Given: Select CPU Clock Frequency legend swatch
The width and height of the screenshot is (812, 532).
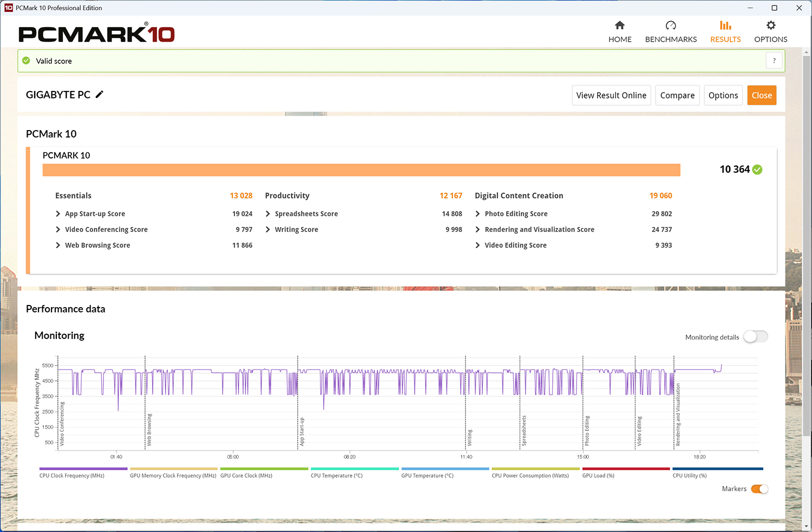Looking at the screenshot, I should coord(83,469).
